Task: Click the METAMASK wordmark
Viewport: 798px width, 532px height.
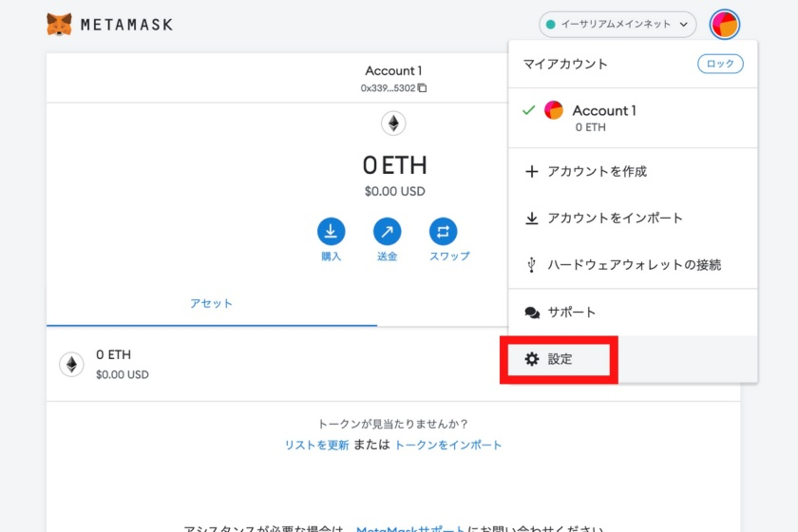Action: coord(126,25)
